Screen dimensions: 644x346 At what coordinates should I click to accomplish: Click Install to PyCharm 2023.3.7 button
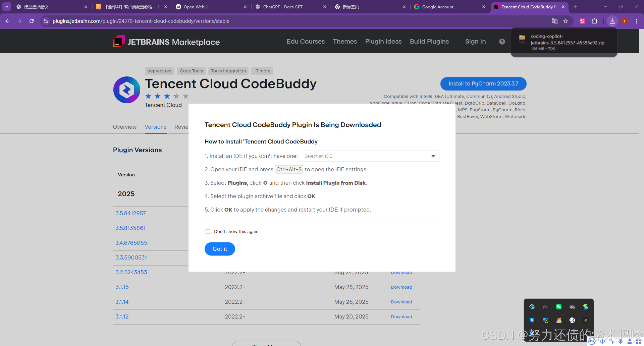(483, 84)
